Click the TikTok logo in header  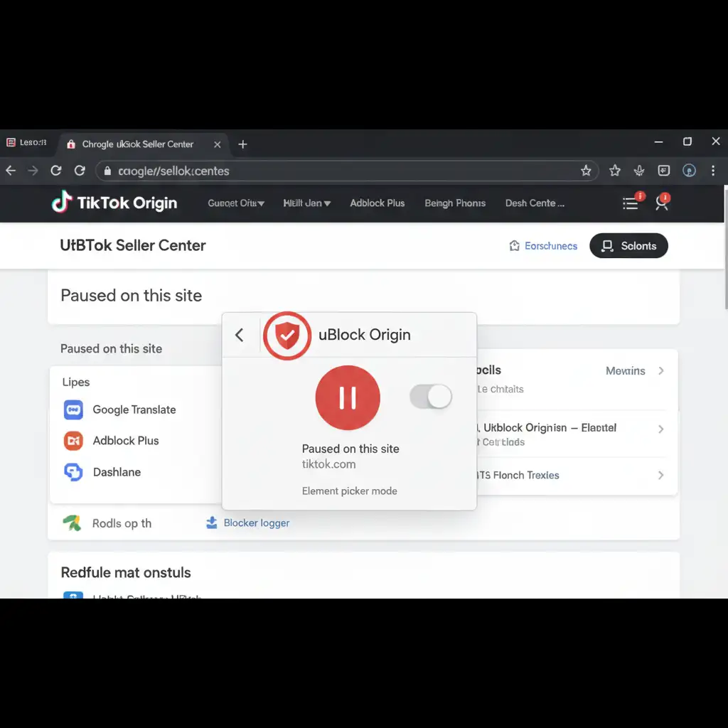pos(62,203)
